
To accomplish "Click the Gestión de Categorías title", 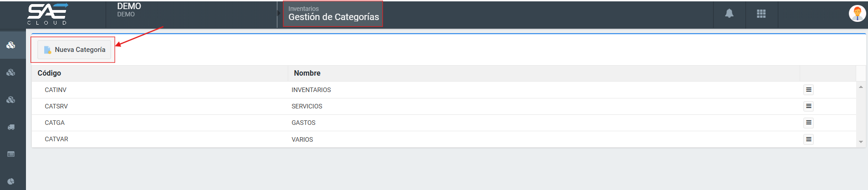I will click(333, 17).
